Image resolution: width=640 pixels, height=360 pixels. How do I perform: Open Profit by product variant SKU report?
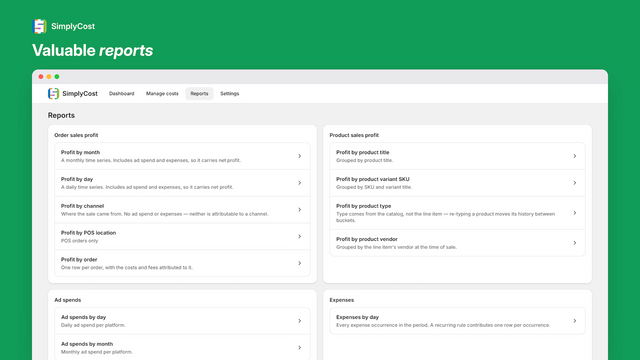(x=458, y=183)
